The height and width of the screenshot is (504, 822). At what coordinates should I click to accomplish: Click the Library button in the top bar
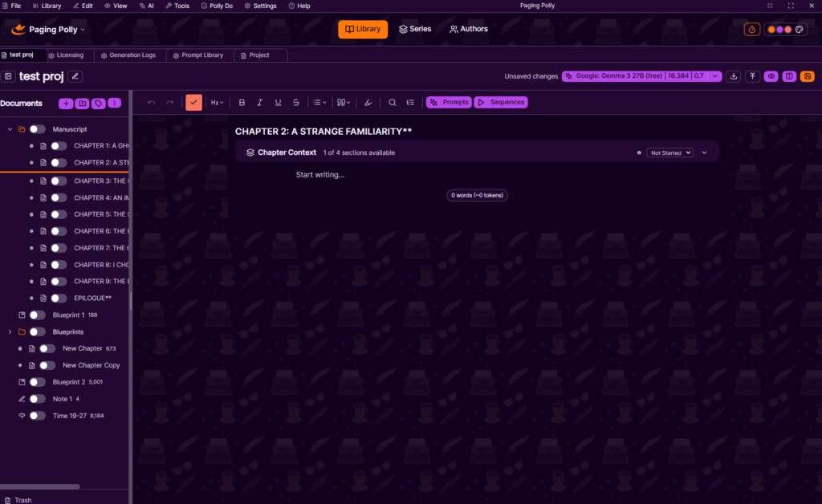coord(362,29)
